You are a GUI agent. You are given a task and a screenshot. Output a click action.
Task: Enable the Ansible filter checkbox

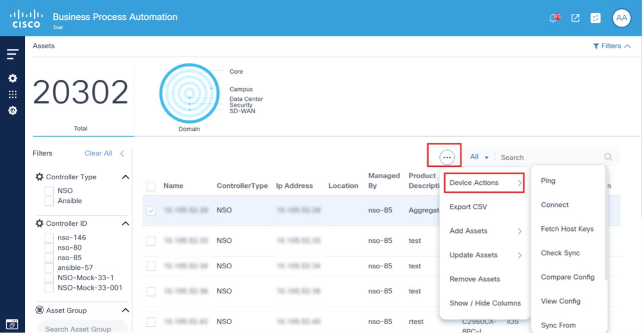[49, 201]
